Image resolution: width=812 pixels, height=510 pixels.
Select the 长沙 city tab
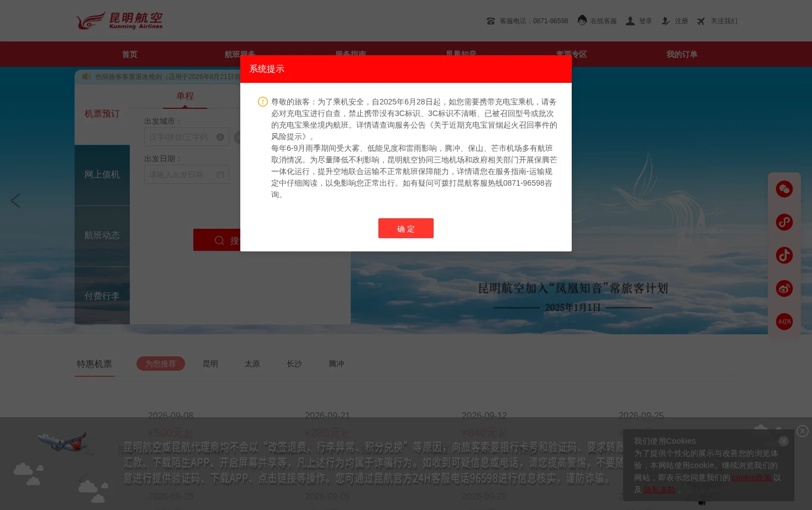pyautogui.click(x=294, y=364)
